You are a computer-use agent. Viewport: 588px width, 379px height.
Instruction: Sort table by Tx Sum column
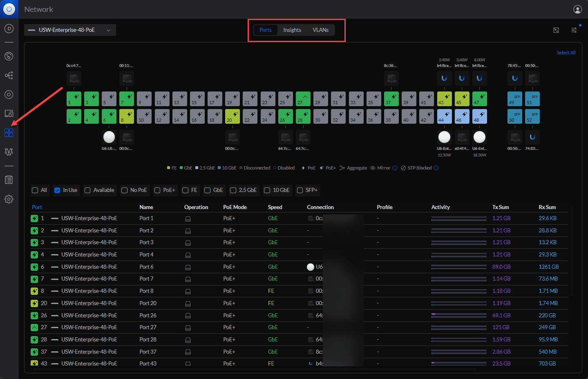(x=500, y=207)
